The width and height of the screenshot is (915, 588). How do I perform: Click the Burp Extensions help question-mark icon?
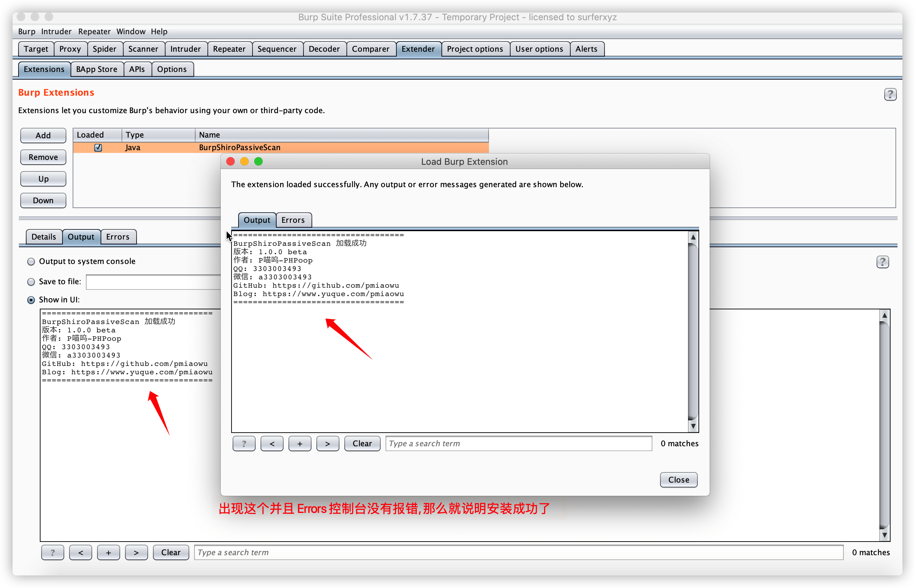890,94
